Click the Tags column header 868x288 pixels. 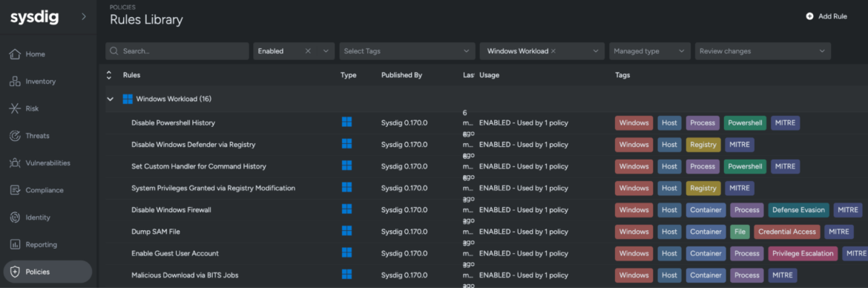point(622,75)
